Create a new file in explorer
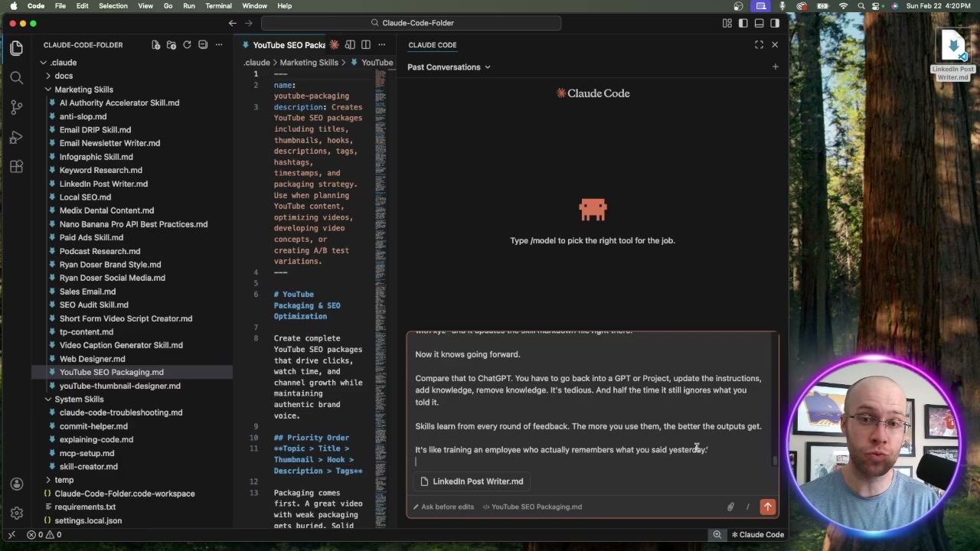 (x=155, y=44)
